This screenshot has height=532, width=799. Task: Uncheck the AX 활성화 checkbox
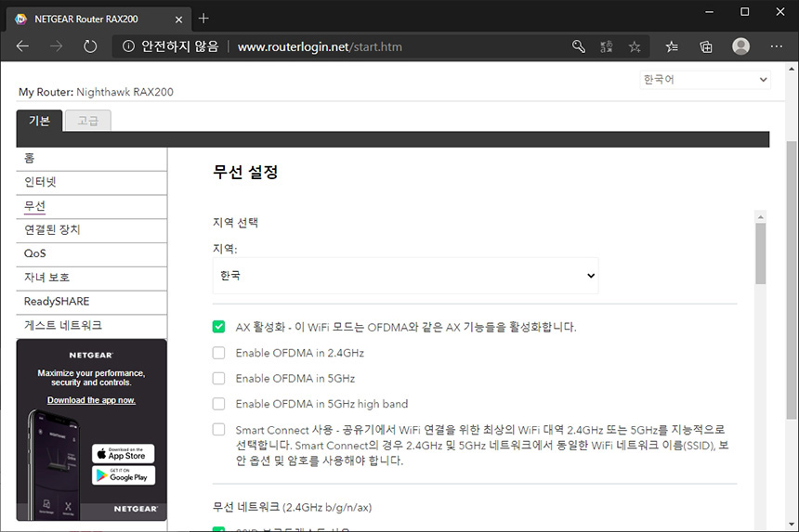coord(218,326)
